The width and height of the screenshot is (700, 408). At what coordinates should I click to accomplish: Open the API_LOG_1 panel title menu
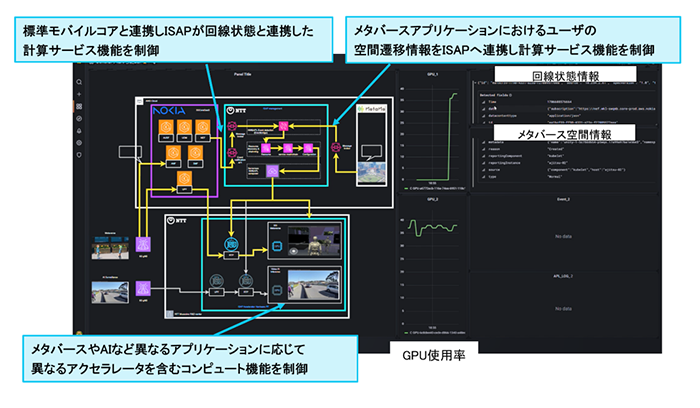coord(566,270)
